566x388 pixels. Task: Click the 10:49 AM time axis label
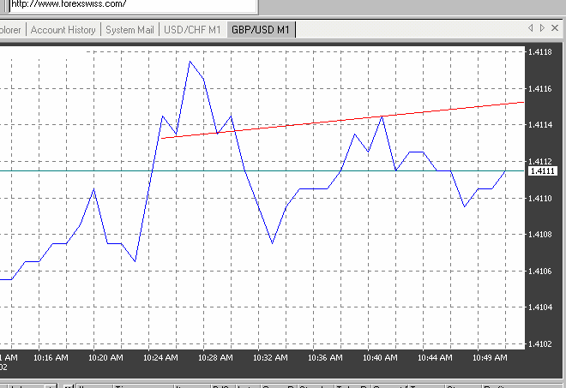pos(489,358)
